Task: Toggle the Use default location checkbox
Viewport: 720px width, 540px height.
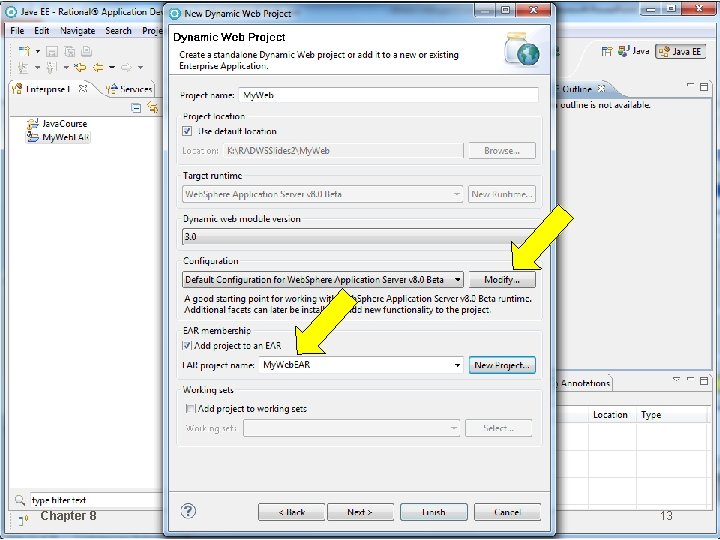Action: pos(187,131)
